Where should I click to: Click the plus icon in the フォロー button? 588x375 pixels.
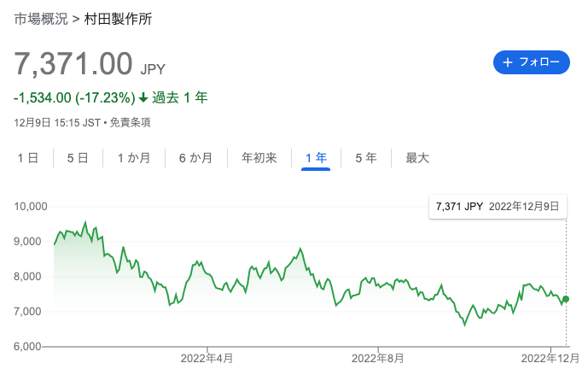pyautogui.click(x=508, y=62)
